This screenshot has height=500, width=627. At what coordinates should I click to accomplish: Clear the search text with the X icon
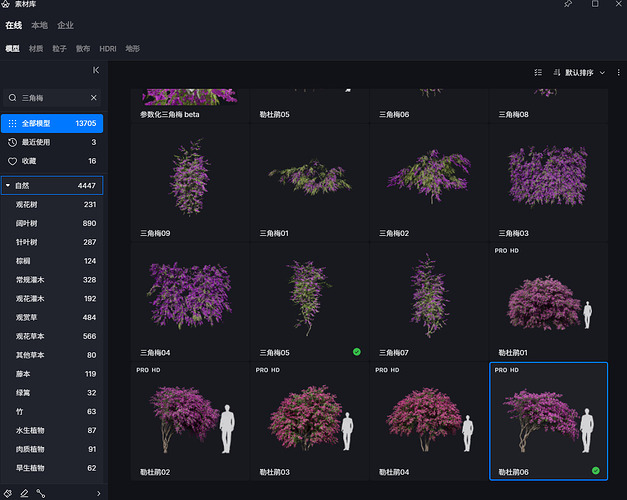[94, 98]
